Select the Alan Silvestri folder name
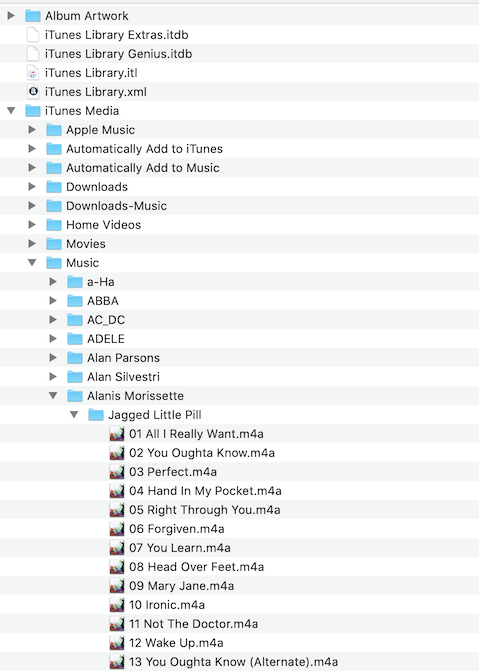Viewport: 479px width, 672px height. 123,377
